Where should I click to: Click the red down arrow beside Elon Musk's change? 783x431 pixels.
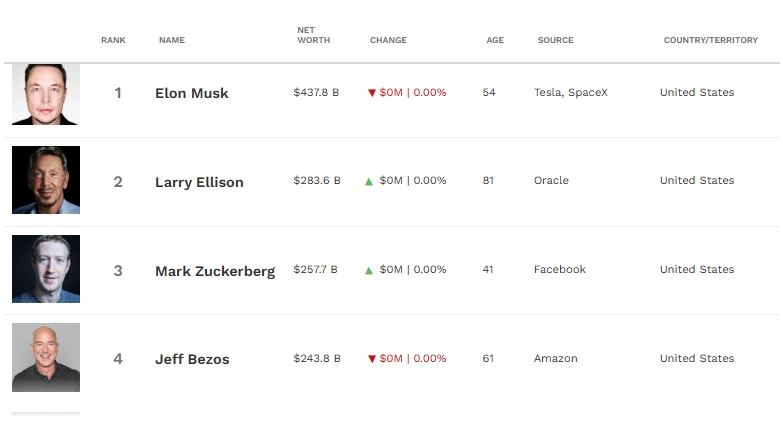coord(372,93)
